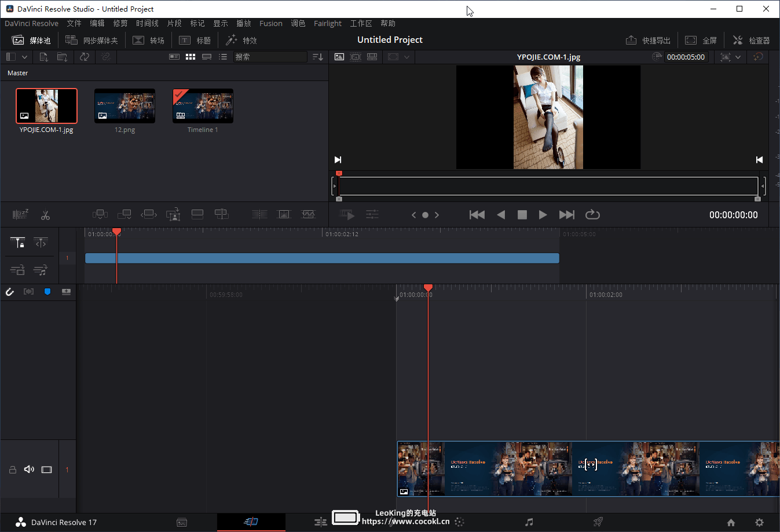Switch media pool to metadata view
This screenshot has width=780, height=532.
pos(174,57)
